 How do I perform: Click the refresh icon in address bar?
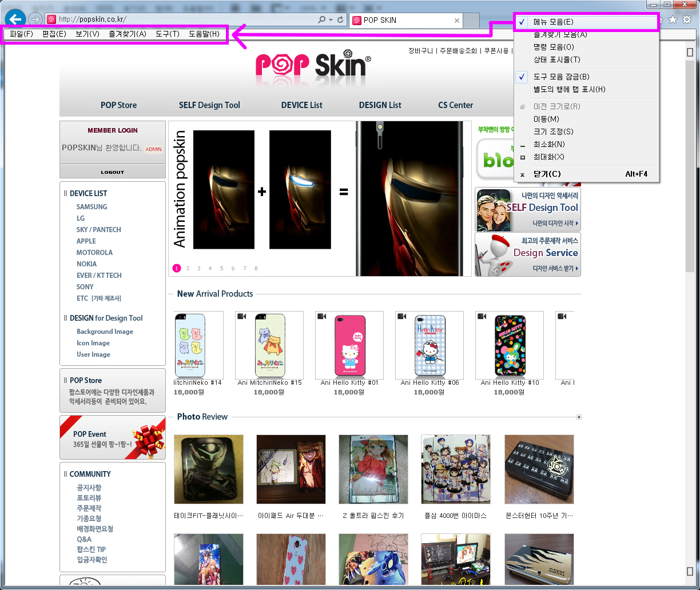(x=341, y=20)
